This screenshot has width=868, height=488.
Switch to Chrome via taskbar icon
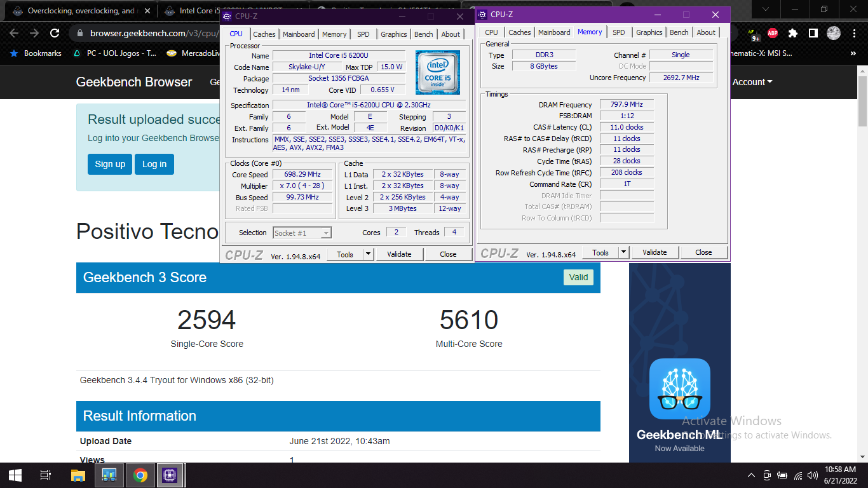(x=140, y=475)
